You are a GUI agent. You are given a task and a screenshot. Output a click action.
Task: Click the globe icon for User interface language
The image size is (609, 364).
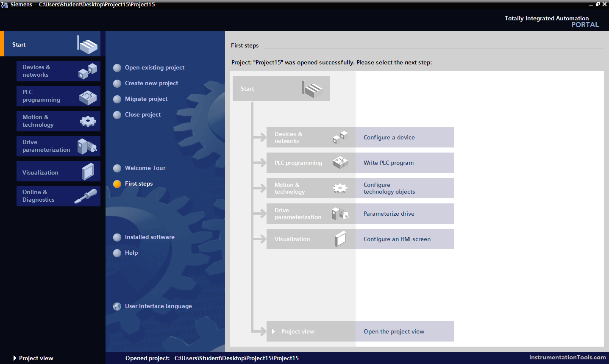tap(117, 306)
